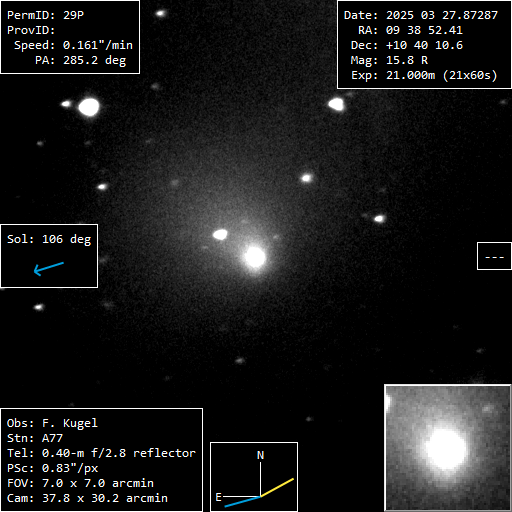Screen dimensions: 512x512
Task: Click the star just left of the comet
Action: coord(220,234)
